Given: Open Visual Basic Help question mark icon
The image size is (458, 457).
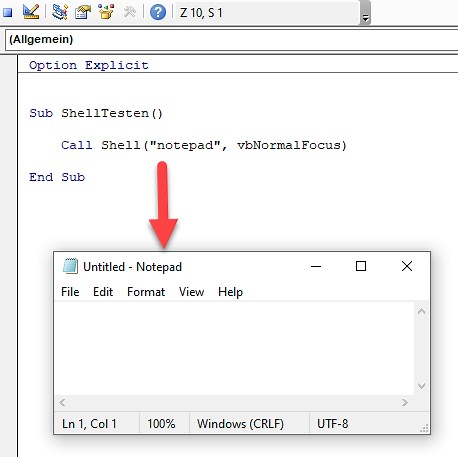Looking at the screenshot, I should pyautogui.click(x=158, y=12).
